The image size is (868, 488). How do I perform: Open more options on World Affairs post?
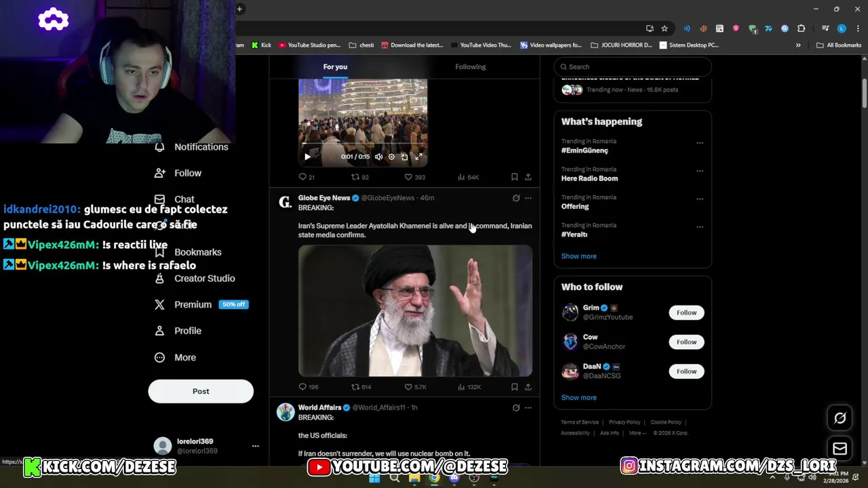point(528,408)
